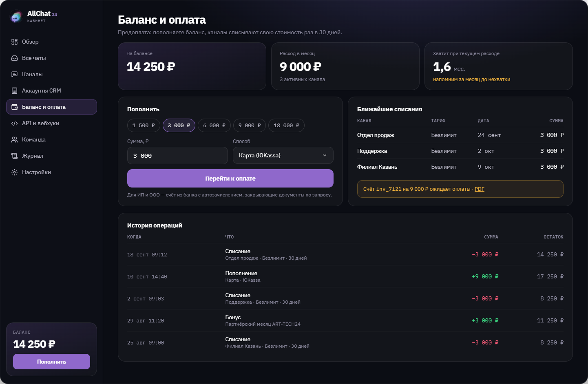Click the Все чаты inbox icon
The width and height of the screenshot is (588, 384).
[15, 58]
